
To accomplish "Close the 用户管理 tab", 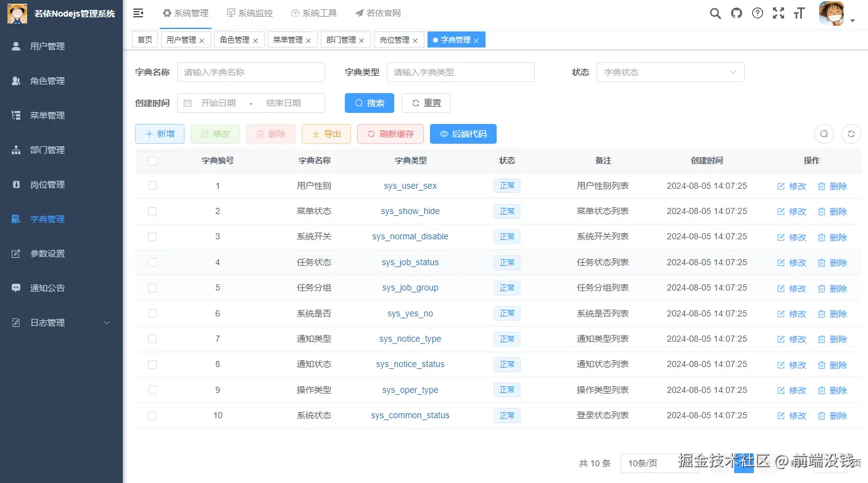I will click(x=202, y=40).
